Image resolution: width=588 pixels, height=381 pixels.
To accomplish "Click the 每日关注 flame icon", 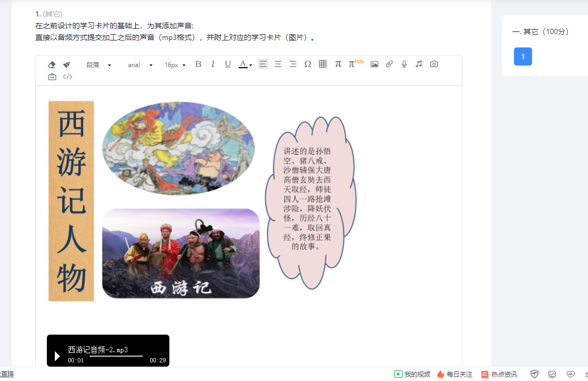I will point(440,374).
